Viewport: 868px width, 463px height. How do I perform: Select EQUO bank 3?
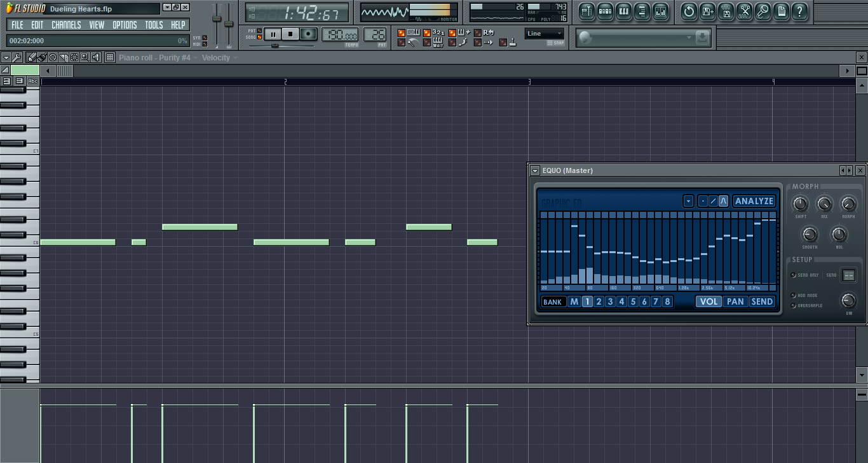click(x=610, y=301)
